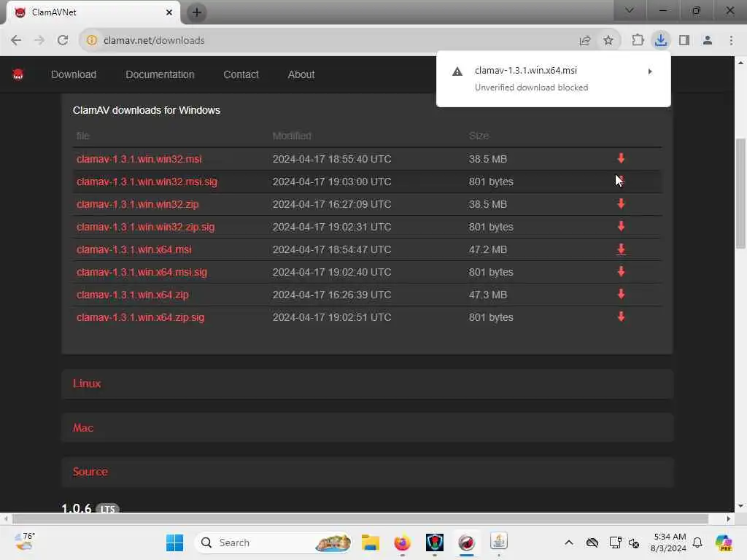This screenshot has height=560, width=747.
Task: Download clamav-1.3.1.win.x64.zip link
Action: tap(133, 295)
